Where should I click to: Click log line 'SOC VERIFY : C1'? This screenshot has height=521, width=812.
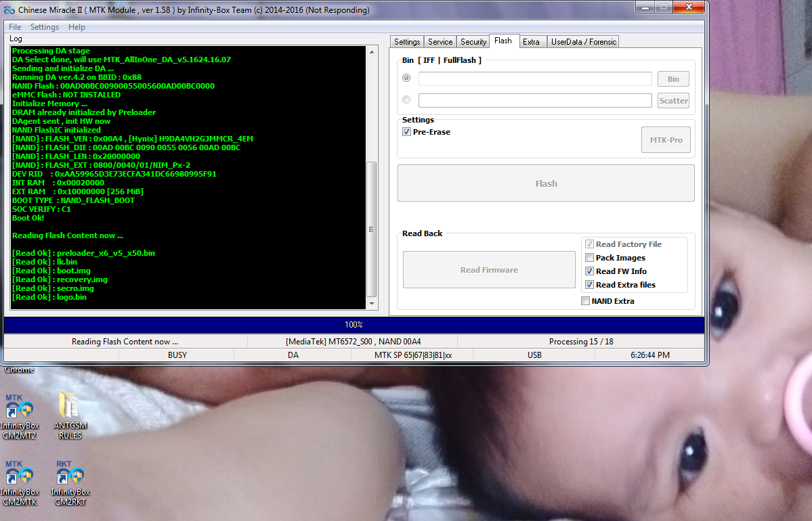pyautogui.click(x=41, y=209)
